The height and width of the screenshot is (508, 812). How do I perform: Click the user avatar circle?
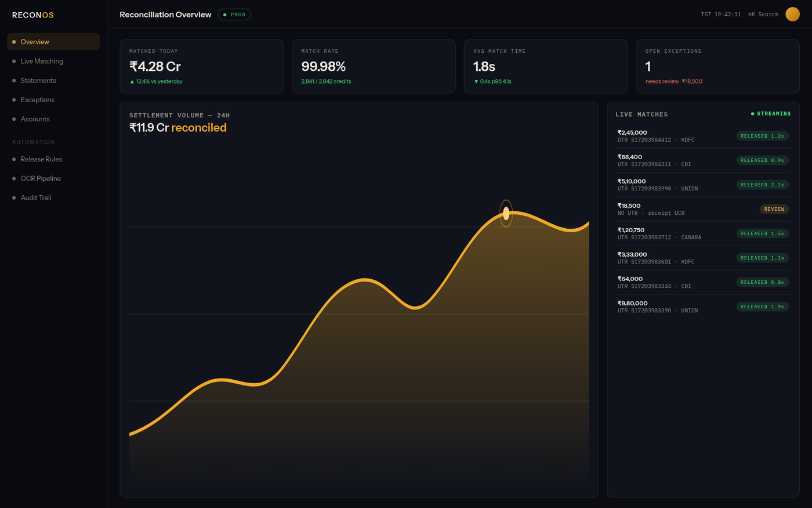[792, 14]
